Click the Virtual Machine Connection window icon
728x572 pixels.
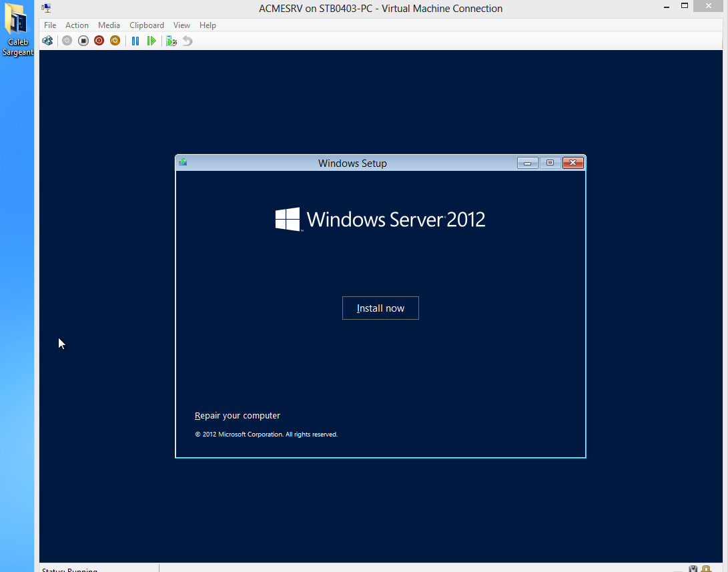[x=47, y=8]
